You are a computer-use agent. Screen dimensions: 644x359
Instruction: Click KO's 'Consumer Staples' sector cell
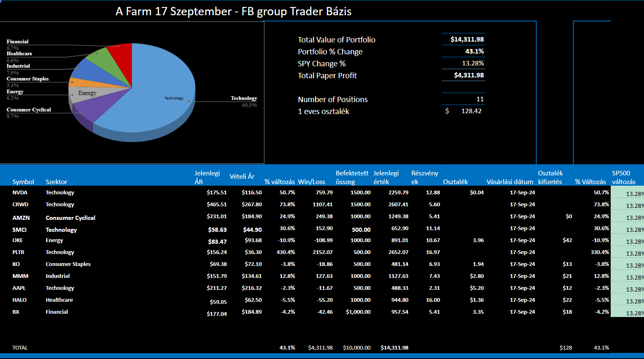coord(68,264)
